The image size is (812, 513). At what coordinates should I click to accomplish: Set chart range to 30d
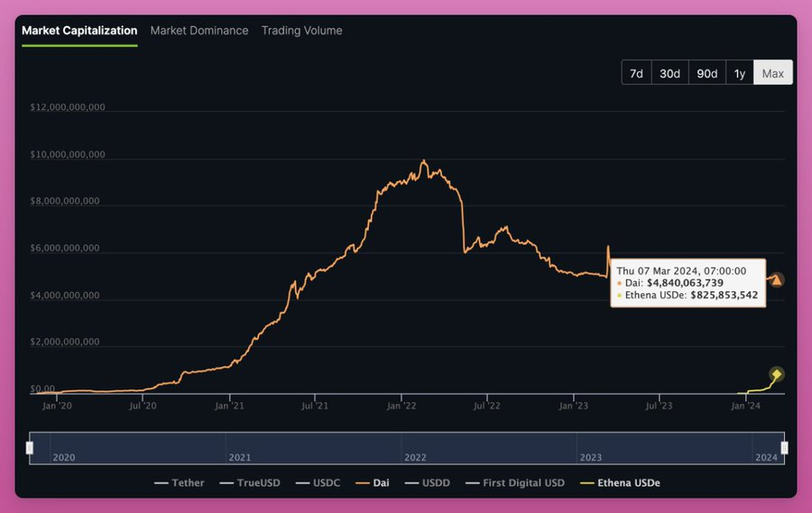tap(669, 73)
